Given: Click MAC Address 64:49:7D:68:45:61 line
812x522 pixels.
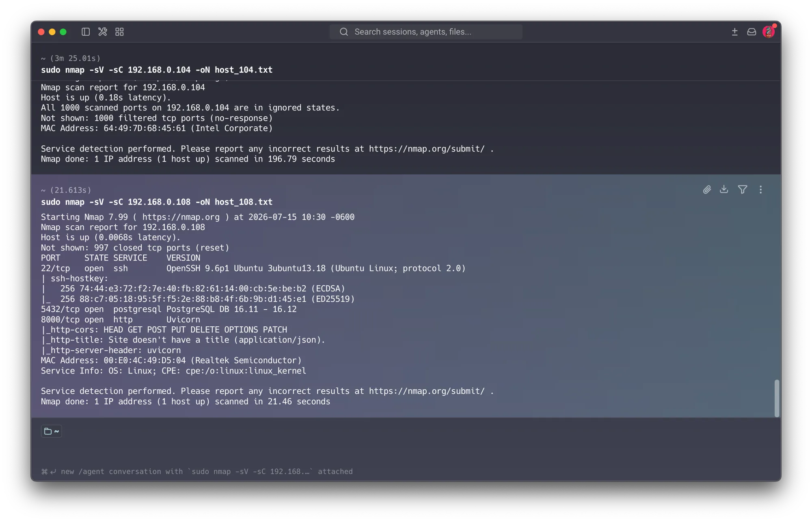Looking at the screenshot, I should click(x=157, y=128).
